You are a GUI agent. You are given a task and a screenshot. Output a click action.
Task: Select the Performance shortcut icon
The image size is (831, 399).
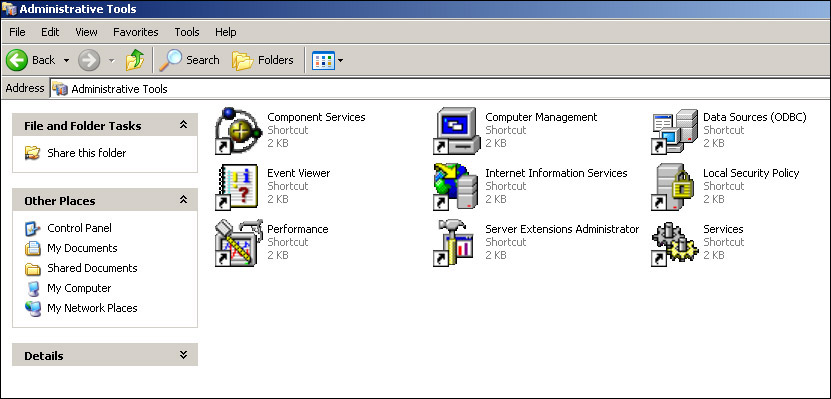pos(238,243)
